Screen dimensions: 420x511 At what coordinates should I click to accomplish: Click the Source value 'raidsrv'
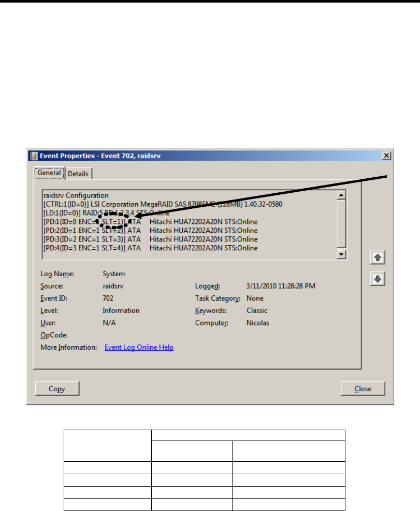[113, 286]
